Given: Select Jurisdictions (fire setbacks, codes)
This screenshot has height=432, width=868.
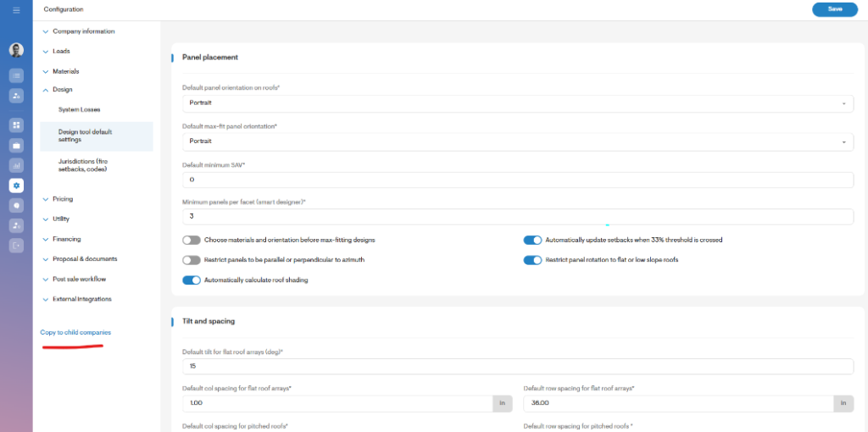Looking at the screenshot, I should (x=82, y=165).
